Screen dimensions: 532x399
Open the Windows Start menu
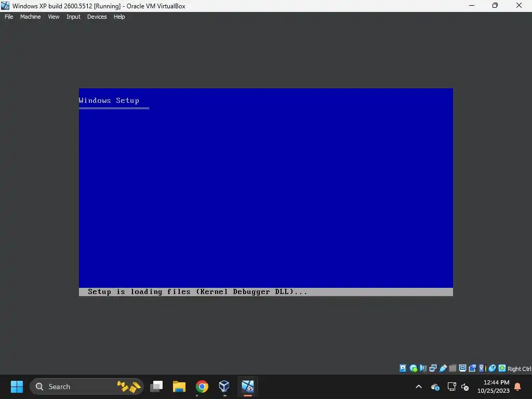[x=17, y=387]
